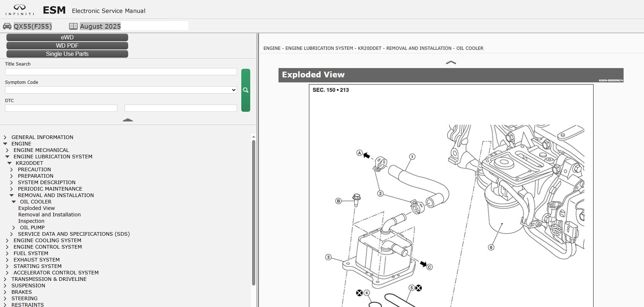
Task: Collapse REMOVAL AND INSTALLATION node arrow
Action: pos(11,195)
